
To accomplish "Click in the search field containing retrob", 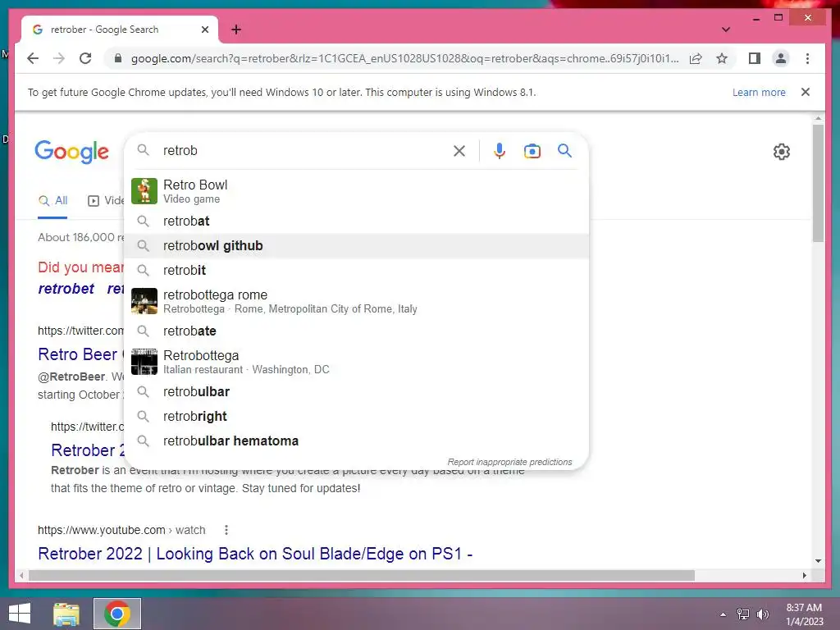I will pyautogui.click(x=305, y=151).
